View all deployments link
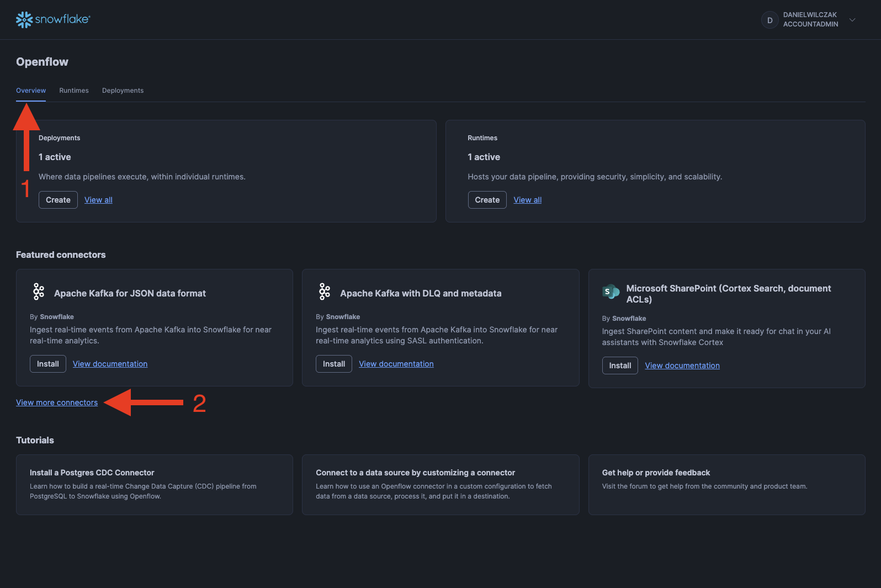 coord(98,200)
